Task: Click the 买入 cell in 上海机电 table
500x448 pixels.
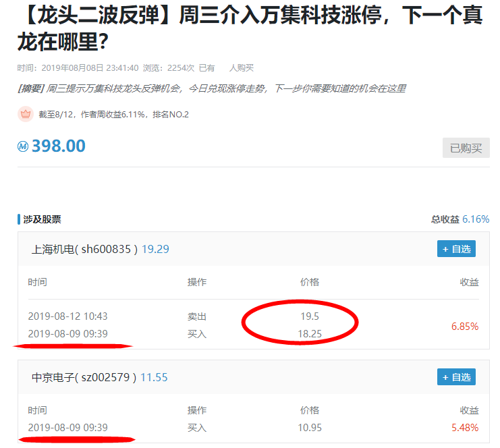Action: click(x=197, y=334)
